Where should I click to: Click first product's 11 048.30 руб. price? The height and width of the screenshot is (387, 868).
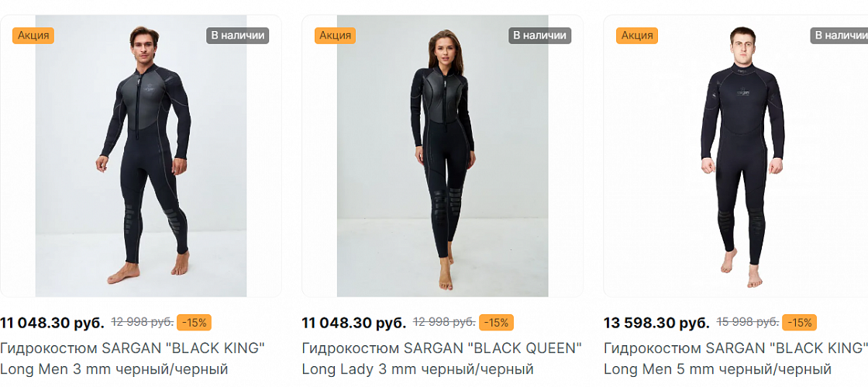pos(52,323)
